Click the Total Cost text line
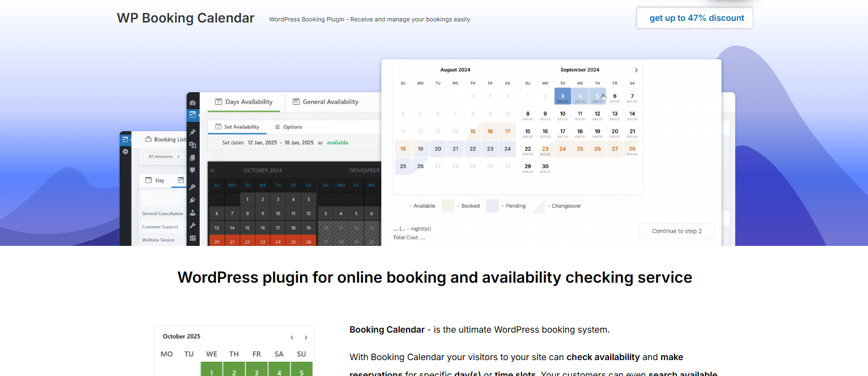868x376 pixels. [409, 238]
